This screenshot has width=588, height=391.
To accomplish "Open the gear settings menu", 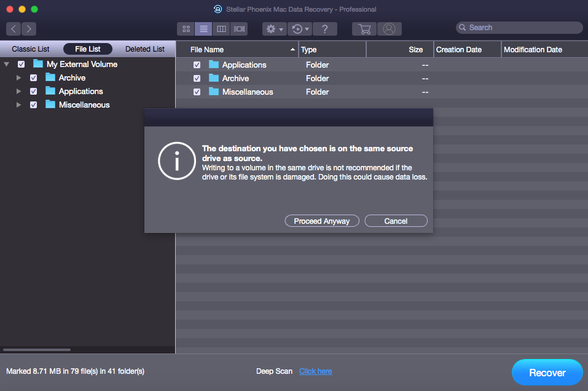I will tap(275, 29).
